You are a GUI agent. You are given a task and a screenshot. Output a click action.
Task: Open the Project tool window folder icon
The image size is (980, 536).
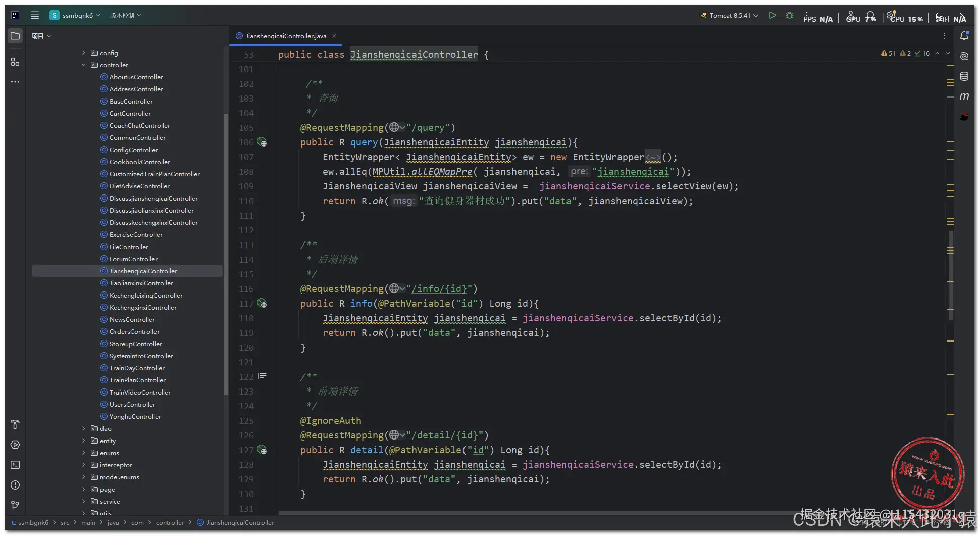[x=15, y=36]
